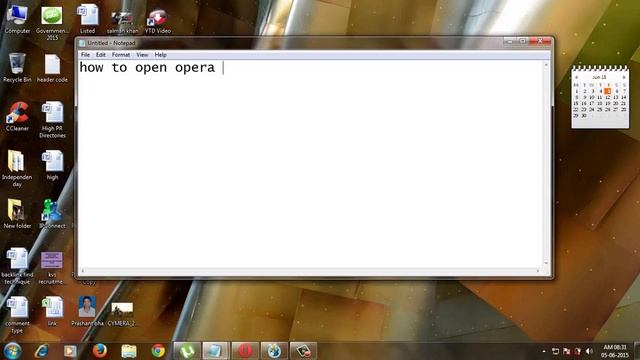This screenshot has width=640, height=360.
Task: Launch Internet Explorer from the taskbar
Action: click(x=42, y=351)
